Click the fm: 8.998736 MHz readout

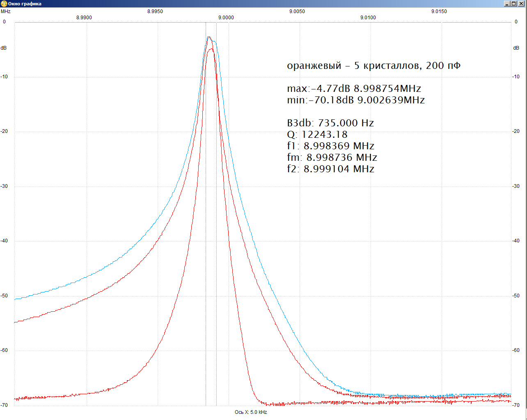pyautogui.click(x=332, y=157)
